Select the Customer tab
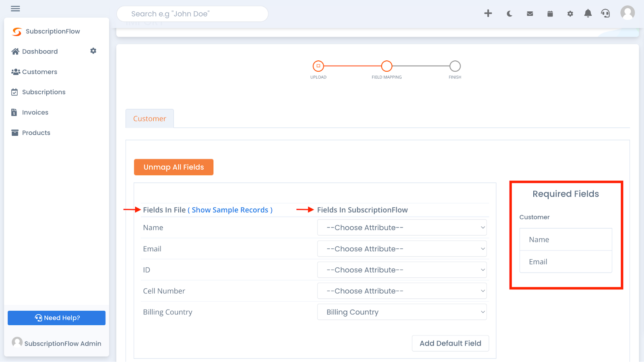Image resolution: width=644 pixels, height=362 pixels. click(150, 118)
